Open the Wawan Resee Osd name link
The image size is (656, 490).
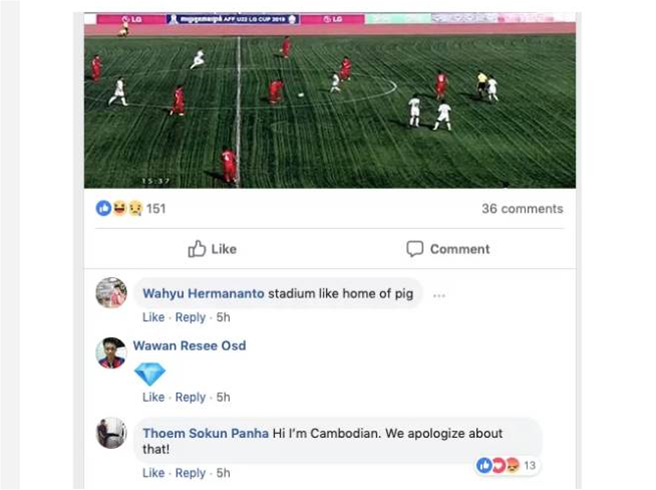pyautogui.click(x=190, y=346)
